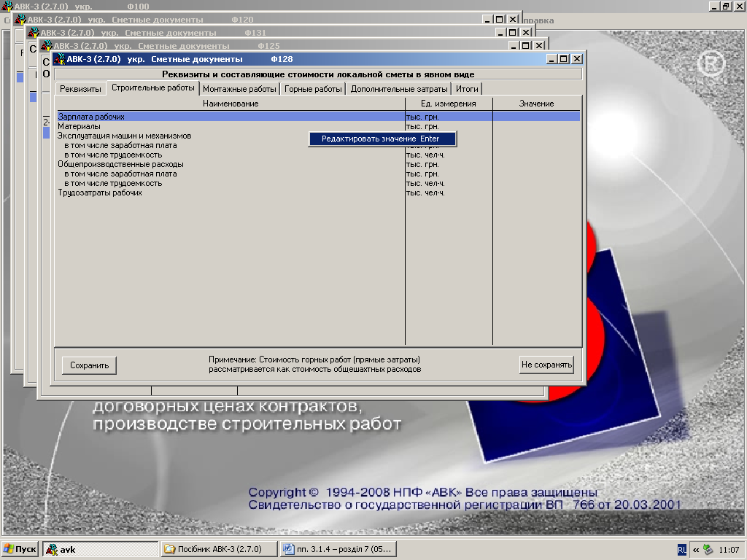Close the Ф125 window behind
Image resolution: width=747 pixels, height=560 pixels.
coord(539,46)
